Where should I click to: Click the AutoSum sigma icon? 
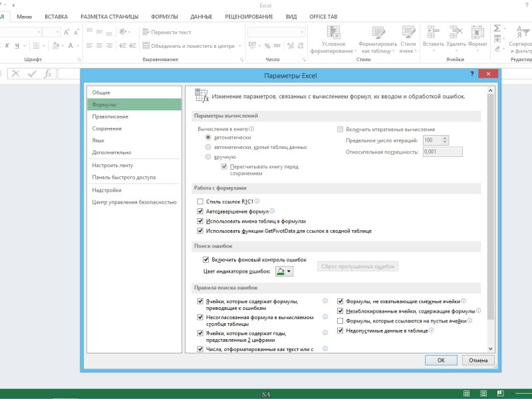point(497,29)
